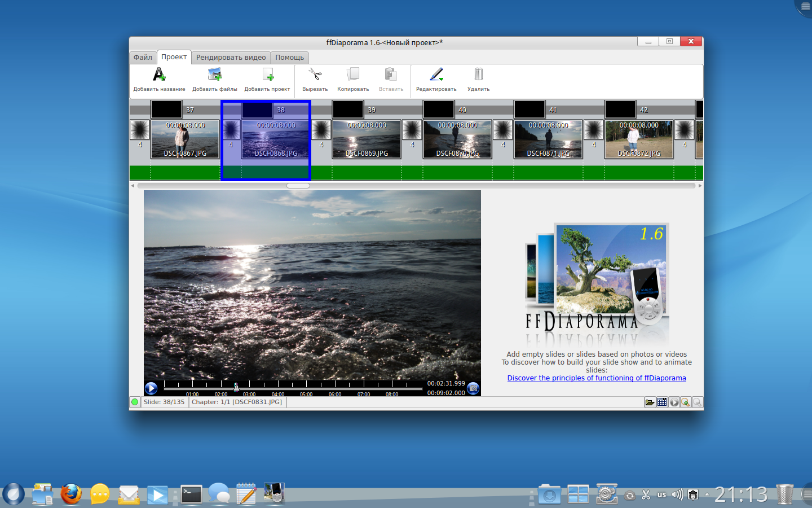812x508 pixels.
Task: Click the preview playback position slider handle
Action: click(x=236, y=387)
